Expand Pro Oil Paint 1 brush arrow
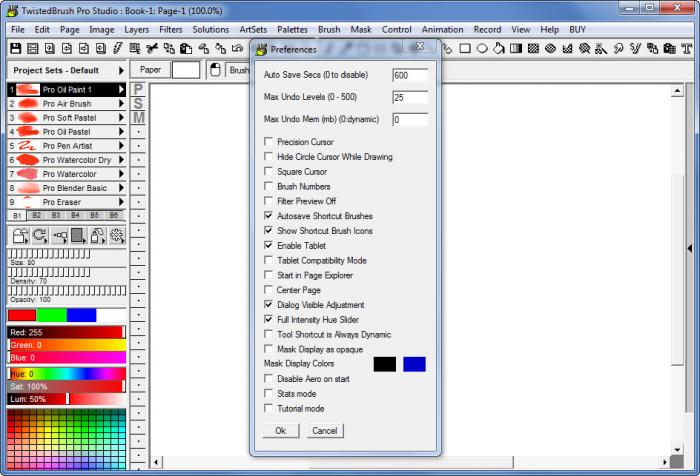The height and width of the screenshot is (476, 700). (x=121, y=89)
